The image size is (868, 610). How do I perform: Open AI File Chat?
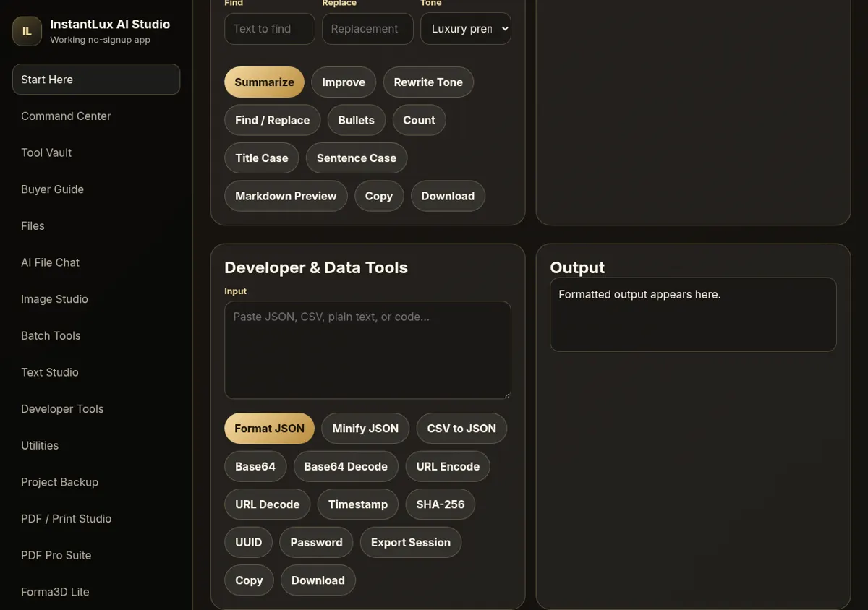pos(96,262)
